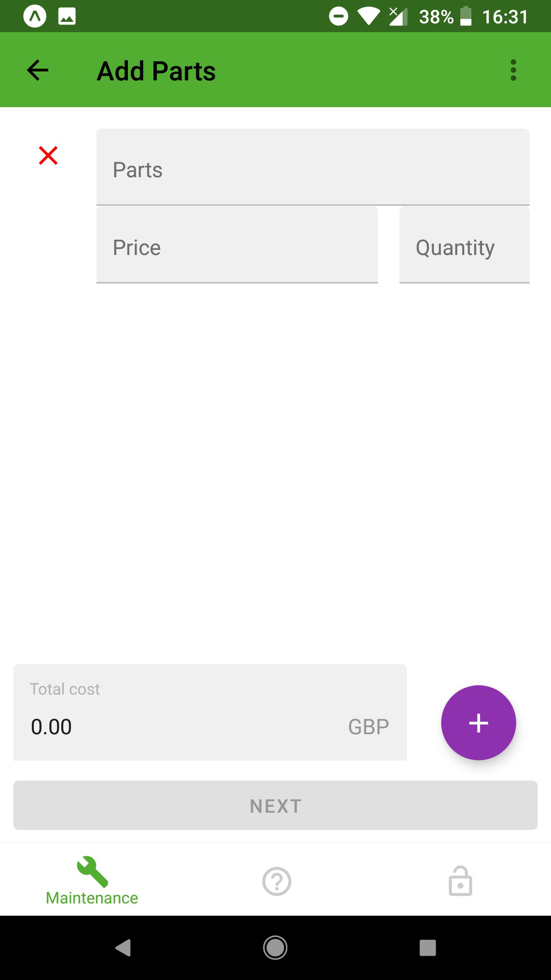Tap the Add Parts title

156,71
